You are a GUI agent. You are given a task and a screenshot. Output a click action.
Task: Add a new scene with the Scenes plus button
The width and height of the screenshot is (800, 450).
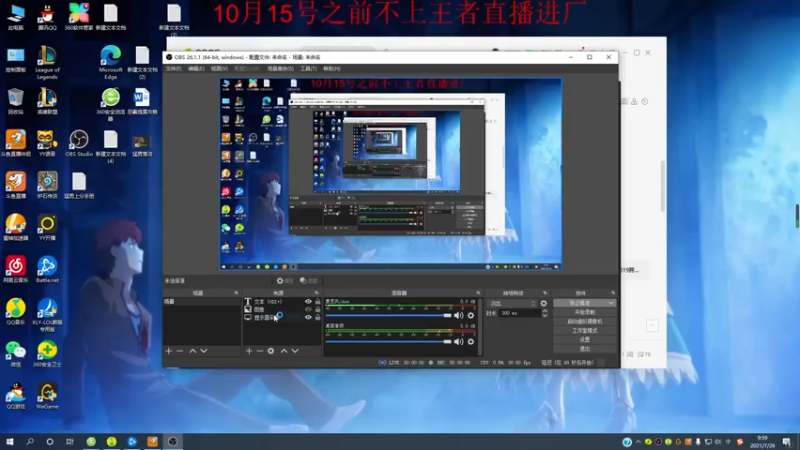169,351
